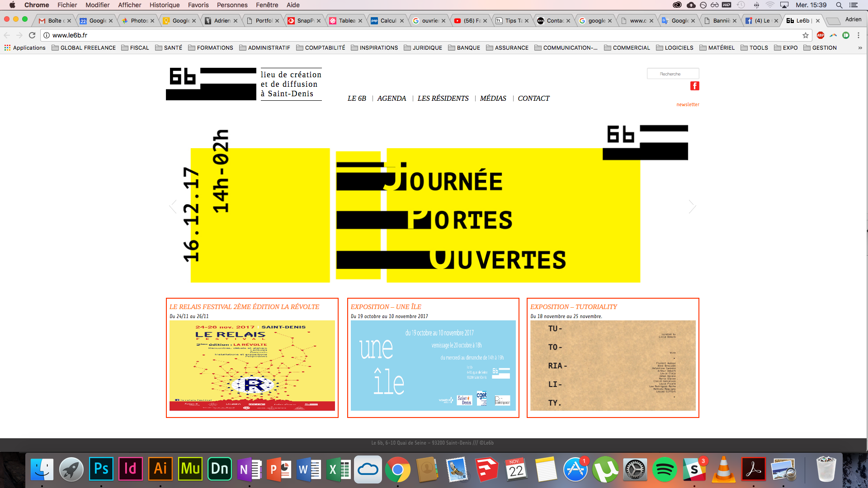Click the red Facebook icon on the page
The image size is (868, 488).
[694, 86]
